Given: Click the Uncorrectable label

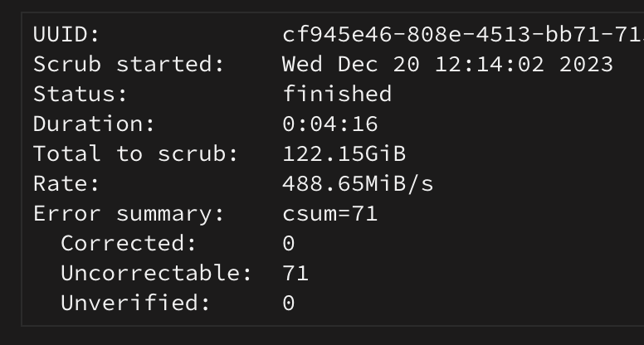Looking at the screenshot, I should [x=157, y=273].
